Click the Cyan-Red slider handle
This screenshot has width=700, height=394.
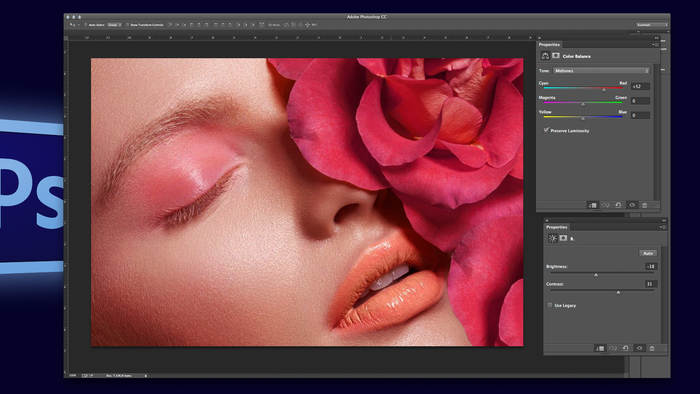[604, 90]
